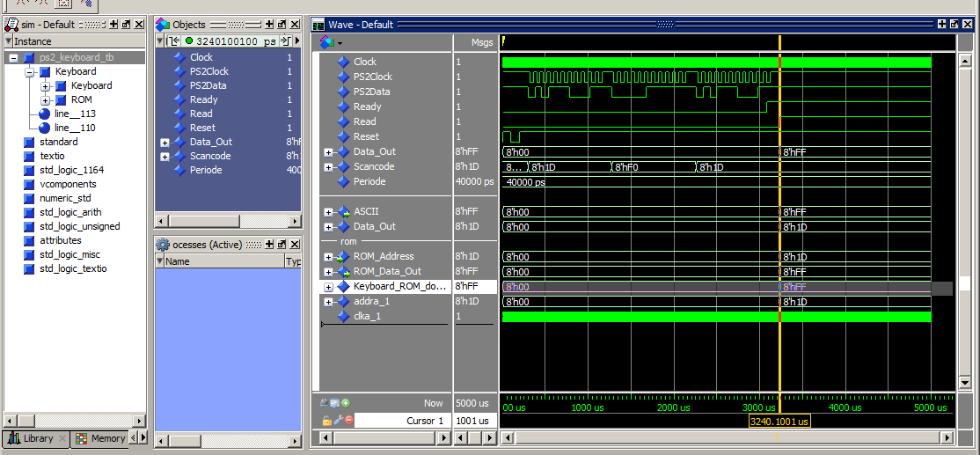Collapse the ps2_keyboard_tb instance tree
Viewport: 980px width, 455px height.
[x=13, y=57]
